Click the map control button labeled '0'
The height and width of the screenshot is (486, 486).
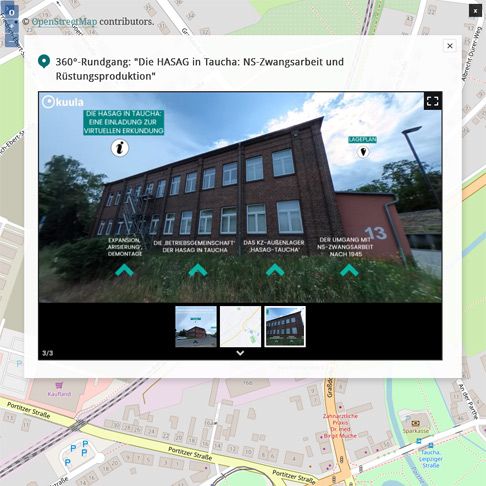click(12, 12)
